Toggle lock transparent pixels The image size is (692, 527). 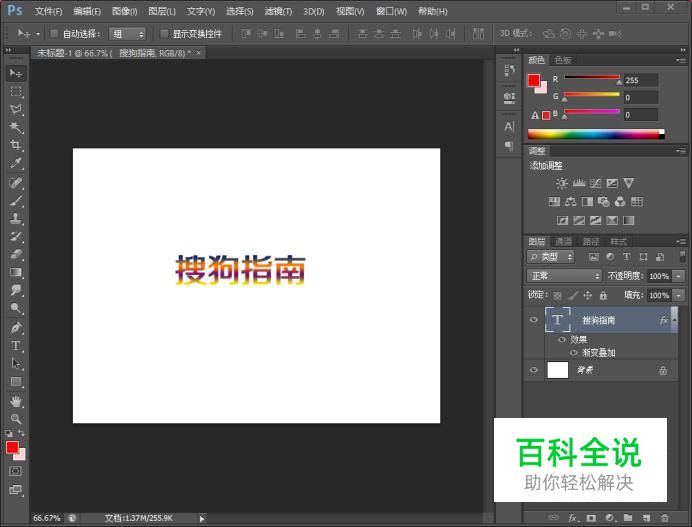click(558, 295)
